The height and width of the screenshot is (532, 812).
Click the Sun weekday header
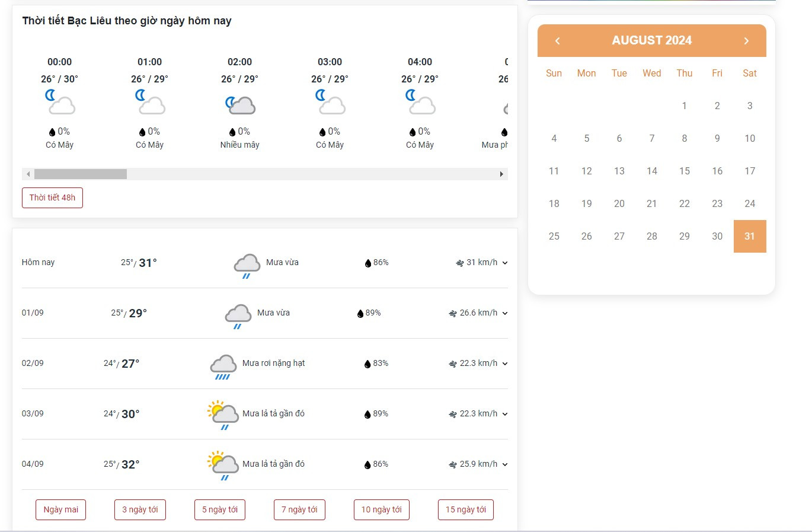pos(554,73)
